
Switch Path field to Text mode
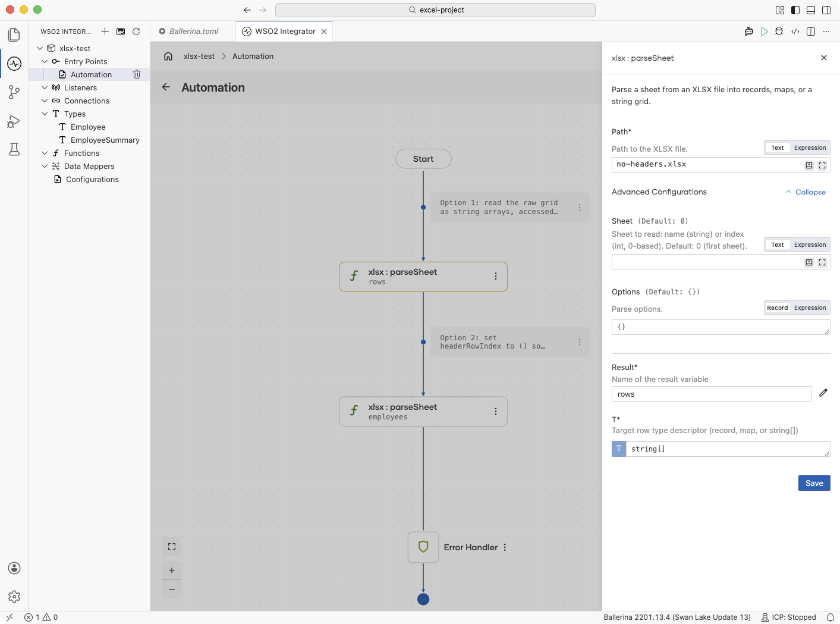(778, 148)
